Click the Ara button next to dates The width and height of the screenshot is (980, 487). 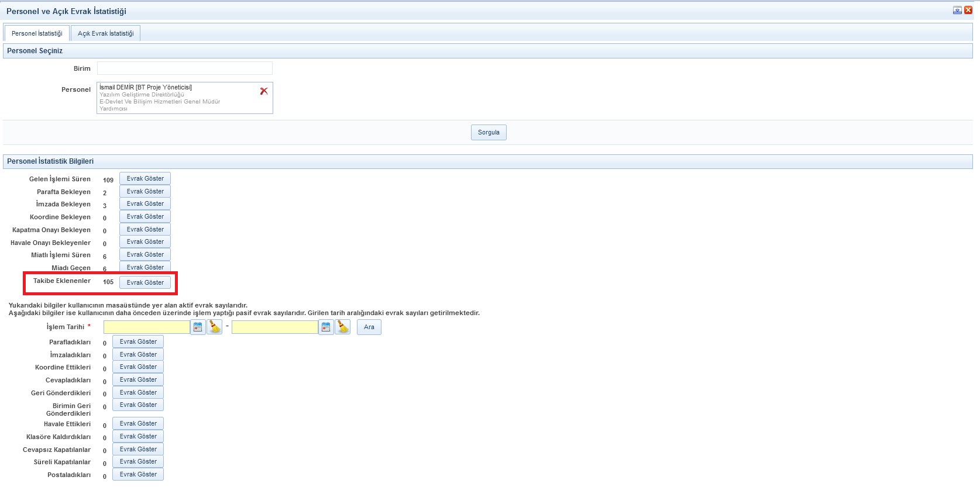point(369,327)
